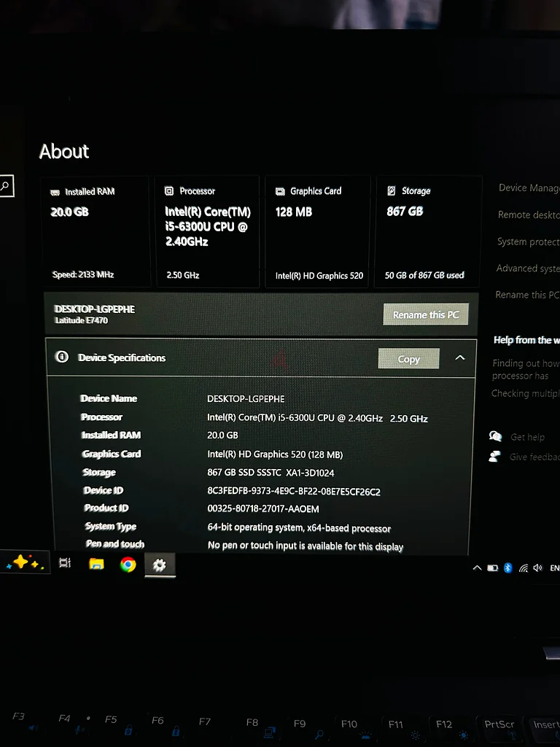The height and width of the screenshot is (747, 560).
Task: Select the Device ID value
Action: (x=294, y=492)
